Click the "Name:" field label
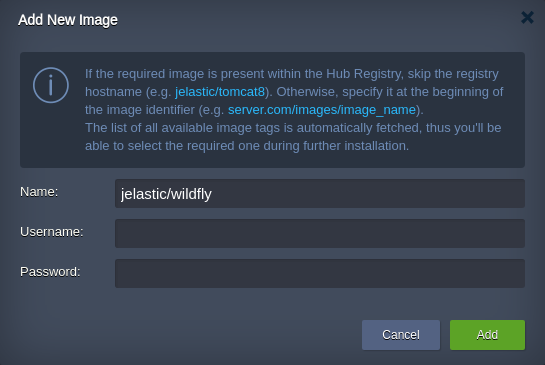This screenshot has width=545, height=365. click(39, 192)
